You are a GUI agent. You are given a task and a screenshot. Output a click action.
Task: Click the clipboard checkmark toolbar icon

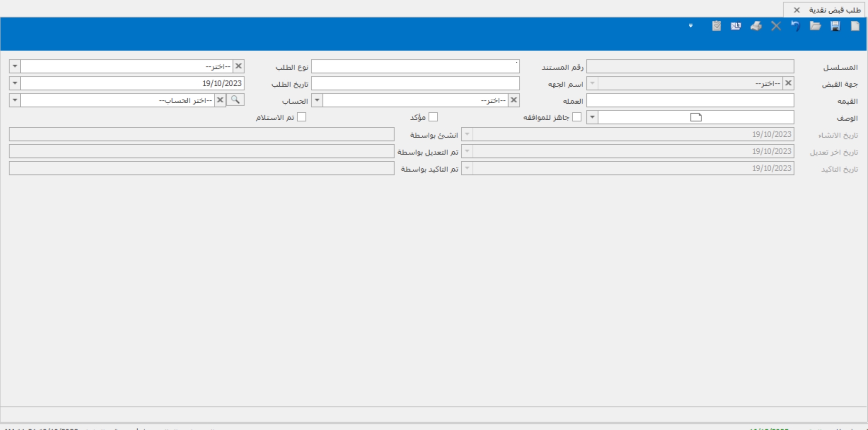pos(716,26)
